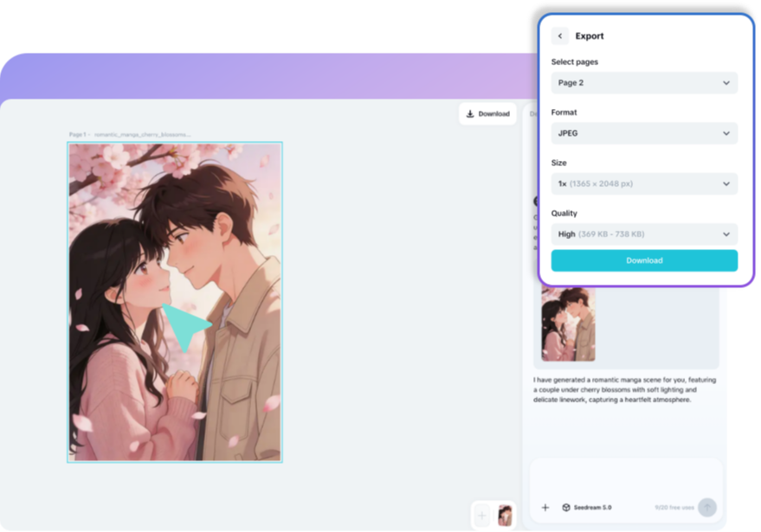Click the plus attachment icon in chat box
761x532 pixels.
pyautogui.click(x=545, y=507)
